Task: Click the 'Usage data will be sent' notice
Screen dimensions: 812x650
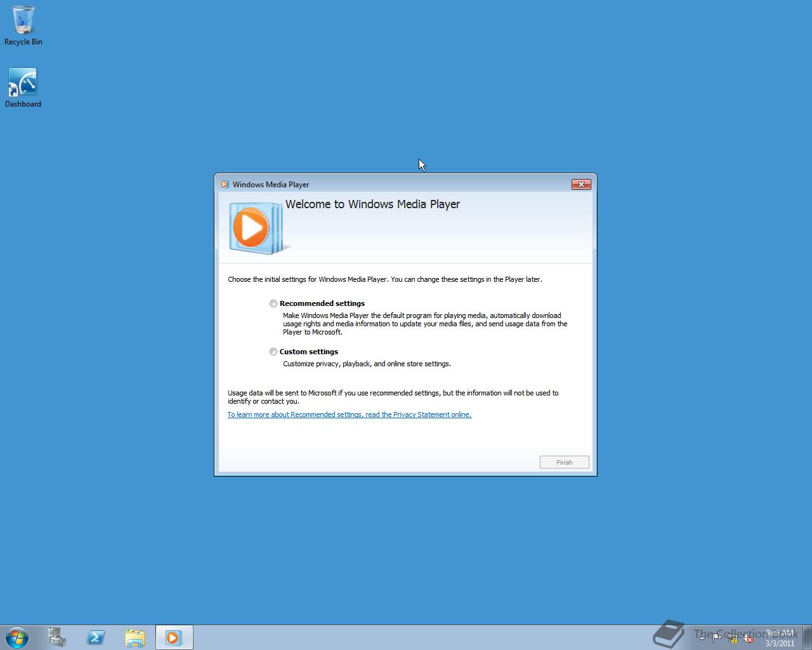Action: [x=393, y=397]
